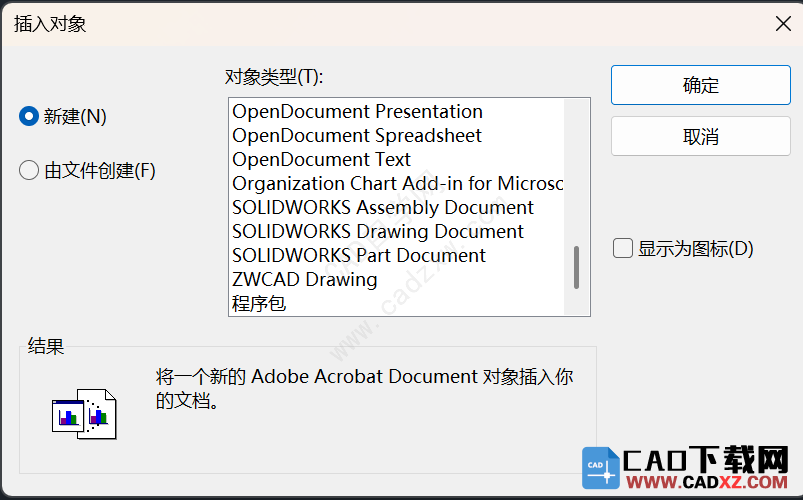803x500 pixels.
Task: Select SOLIDWORKS Drawing Document item
Action: click(396, 232)
